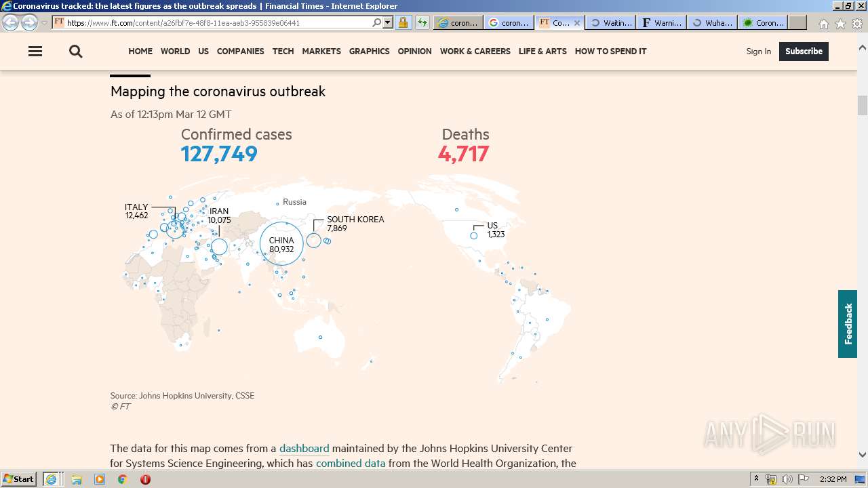The height and width of the screenshot is (488, 868).
Task: Click the Russia map label
Action: pos(294,202)
